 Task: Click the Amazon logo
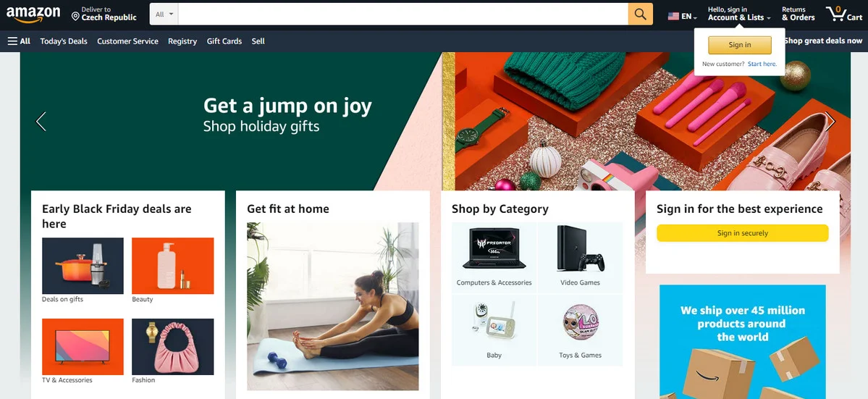pos(33,14)
